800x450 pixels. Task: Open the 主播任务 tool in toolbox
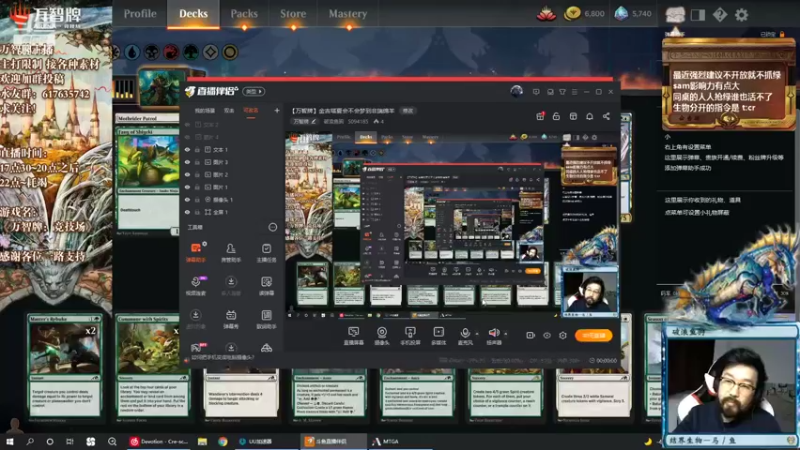point(266,253)
